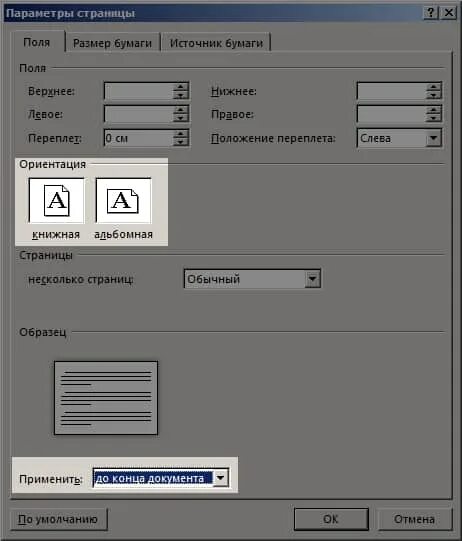The height and width of the screenshot is (541, 462).
Task: Close the Параметры страницы dialog
Action: pyautogui.click(x=449, y=13)
